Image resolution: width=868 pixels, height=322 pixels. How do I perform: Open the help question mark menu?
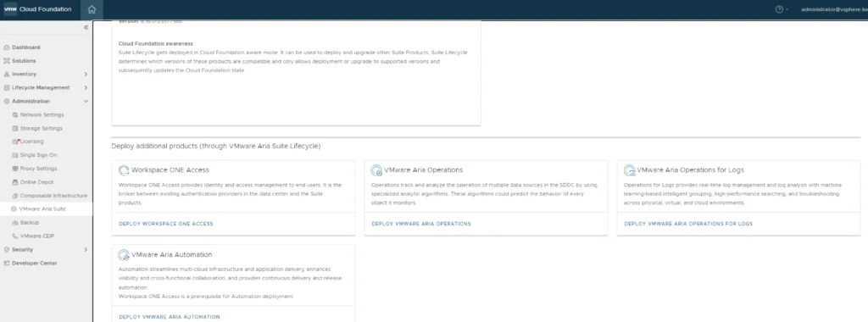(782, 9)
